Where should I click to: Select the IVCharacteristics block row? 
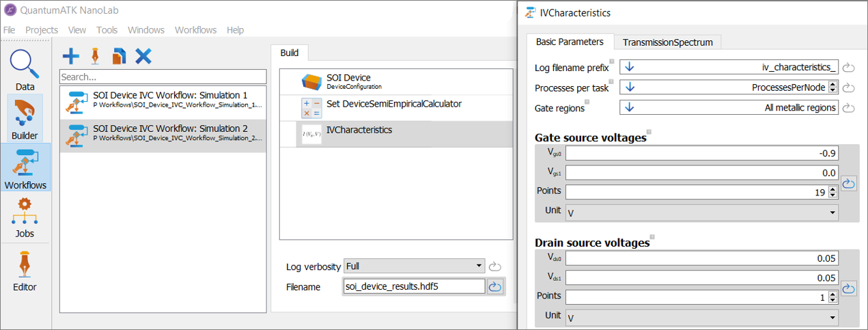tap(396, 134)
